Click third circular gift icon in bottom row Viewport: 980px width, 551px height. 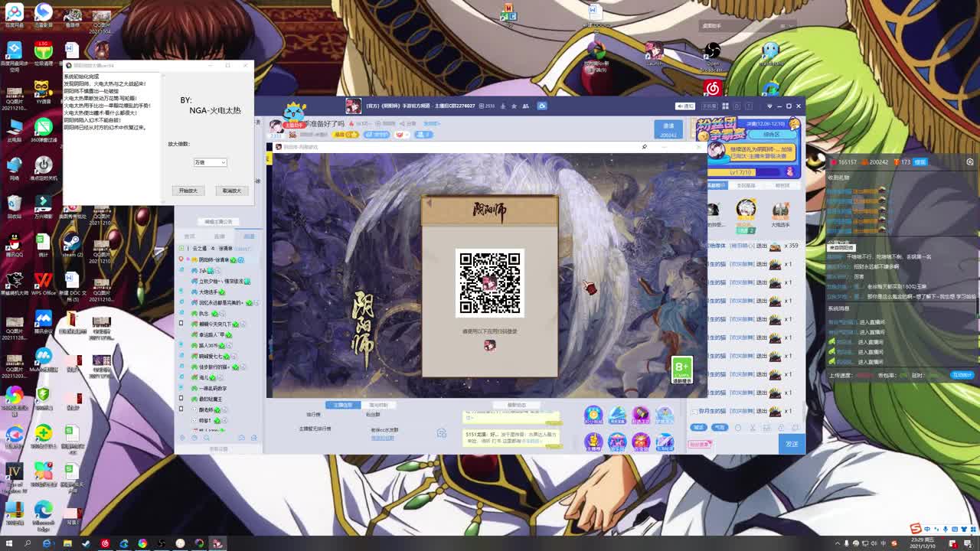641,441
